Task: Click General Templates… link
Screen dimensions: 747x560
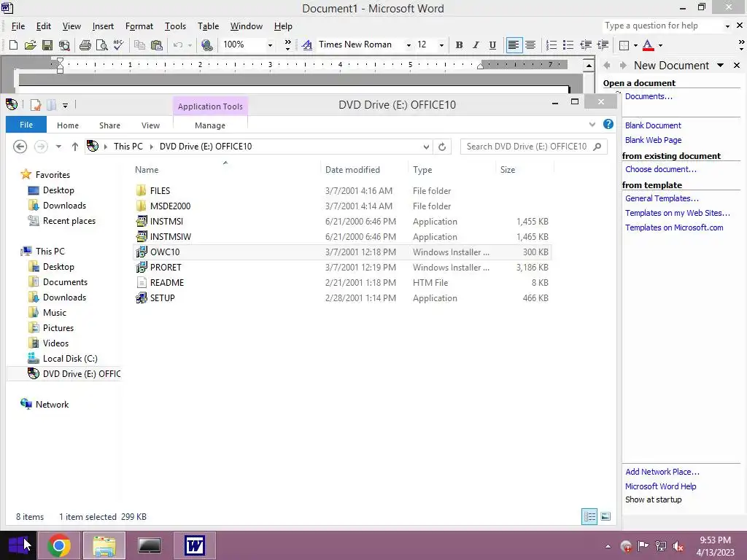Action: click(x=662, y=198)
